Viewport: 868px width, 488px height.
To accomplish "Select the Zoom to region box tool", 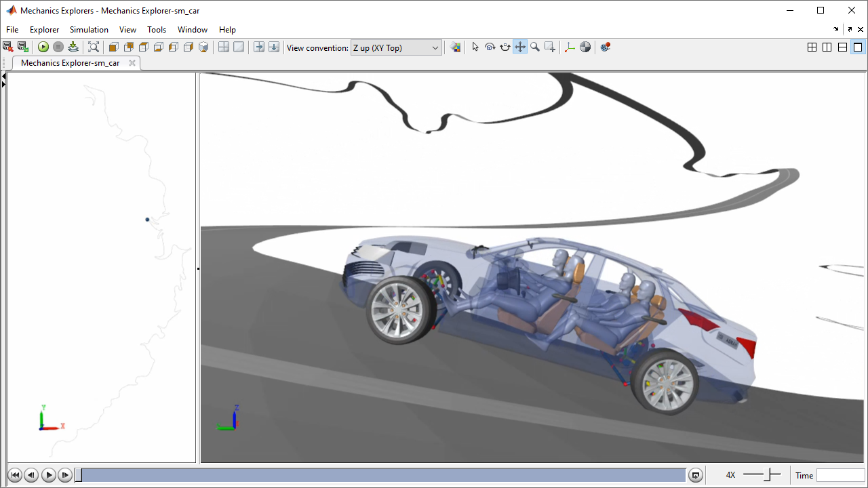I will 550,47.
